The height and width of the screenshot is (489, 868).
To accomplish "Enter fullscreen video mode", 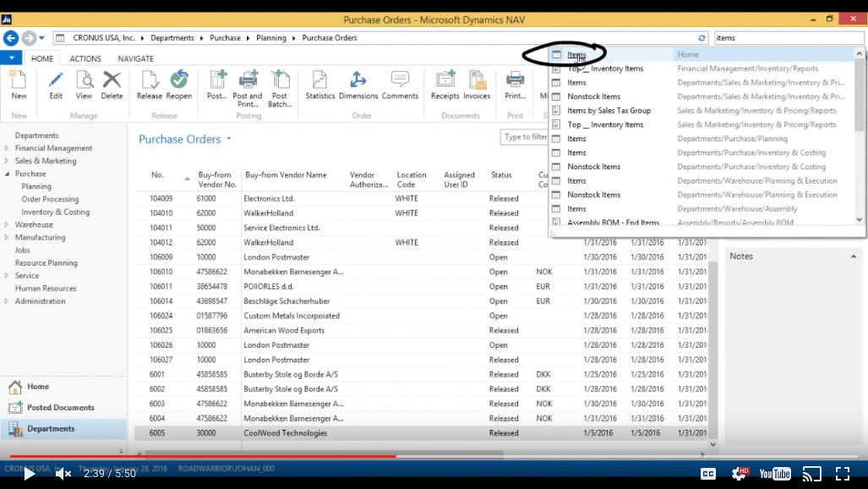I will pos(843,474).
